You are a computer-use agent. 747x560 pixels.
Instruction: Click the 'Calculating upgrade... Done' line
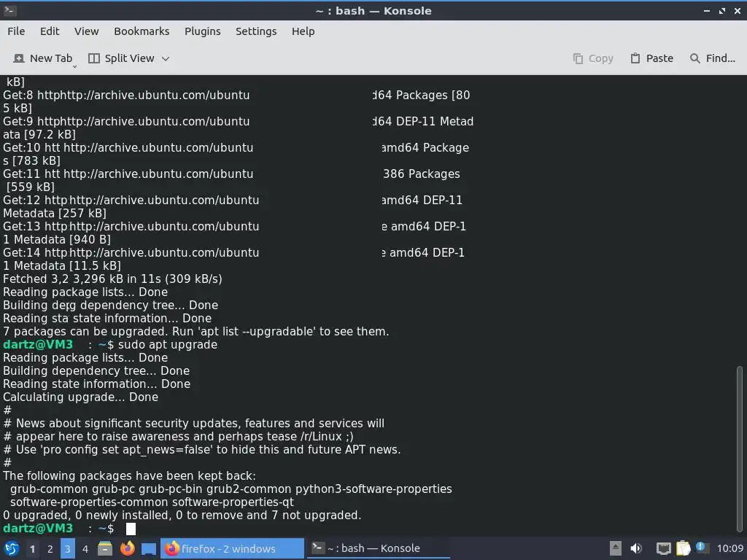(80, 397)
